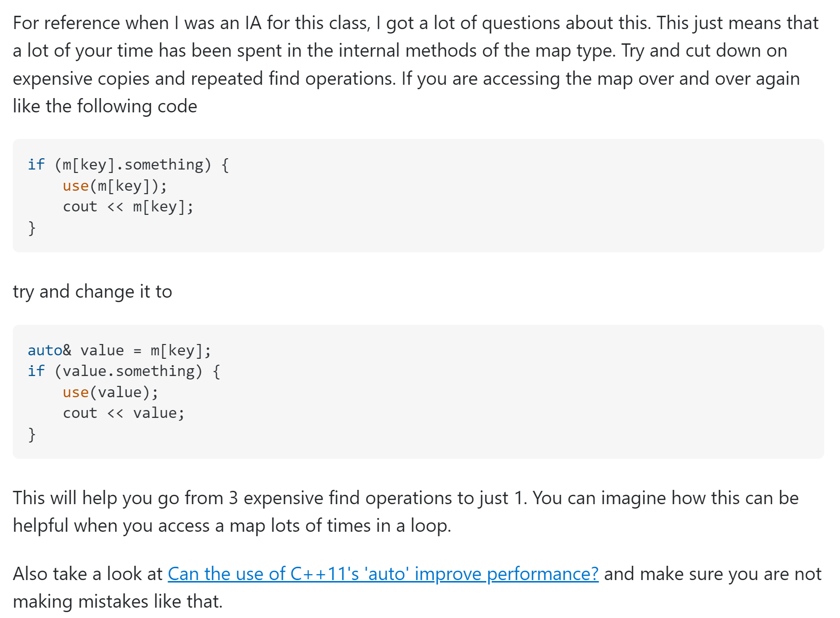Click the orange "use" in the first snippet
Viewport: 840px width, 618px height.
[x=75, y=186]
